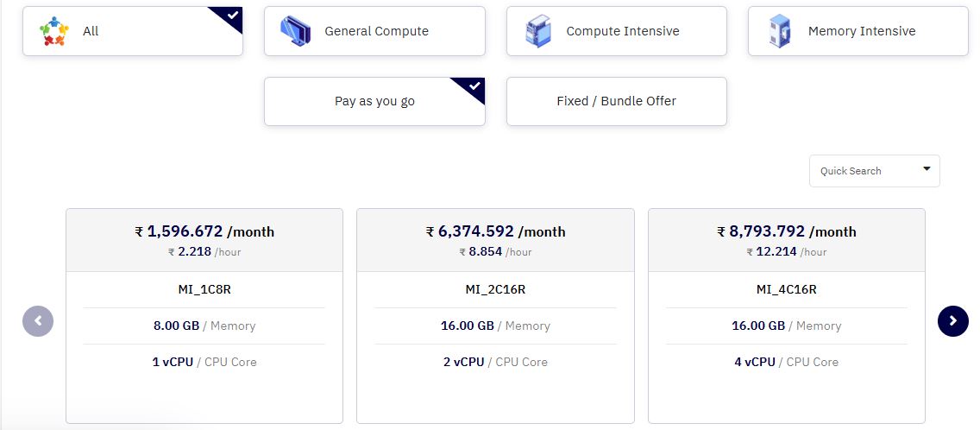Select the MI_2C16R plan card
Viewport: 980px width, 430px height.
tap(496, 316)
